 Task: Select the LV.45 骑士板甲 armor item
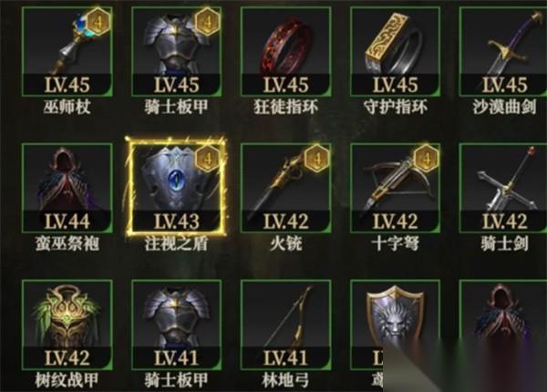click(x=177, y=51)
